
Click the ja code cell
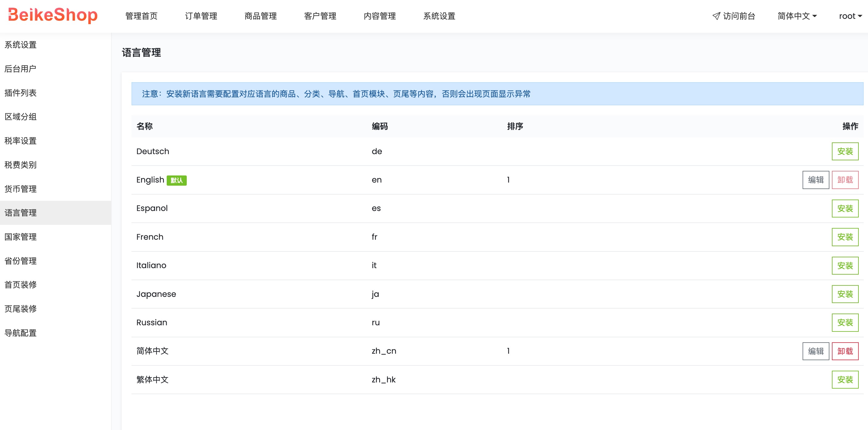tap(375, 294)
